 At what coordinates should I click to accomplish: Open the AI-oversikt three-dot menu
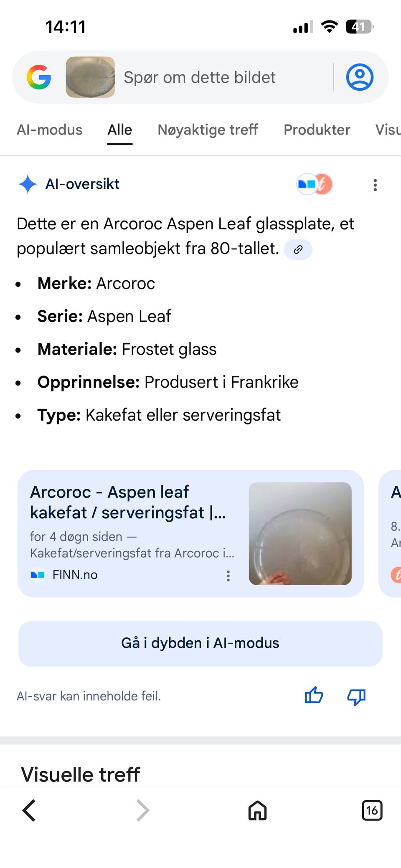(x=375, y=185)
